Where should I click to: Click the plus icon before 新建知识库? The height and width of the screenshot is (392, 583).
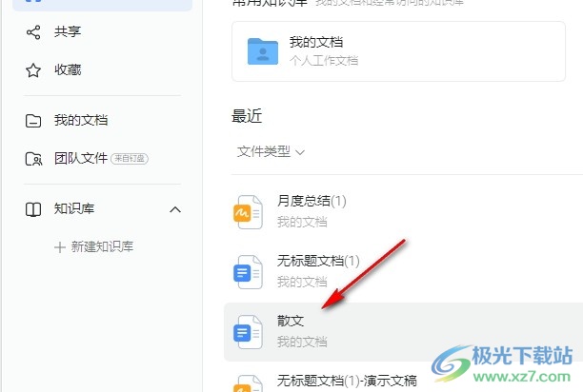(x=59, y=247)
